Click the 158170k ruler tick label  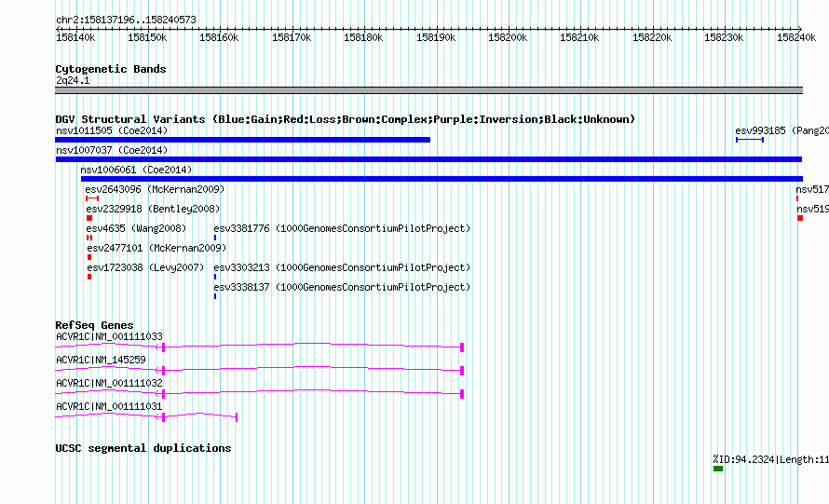click(x=292, y=37)
